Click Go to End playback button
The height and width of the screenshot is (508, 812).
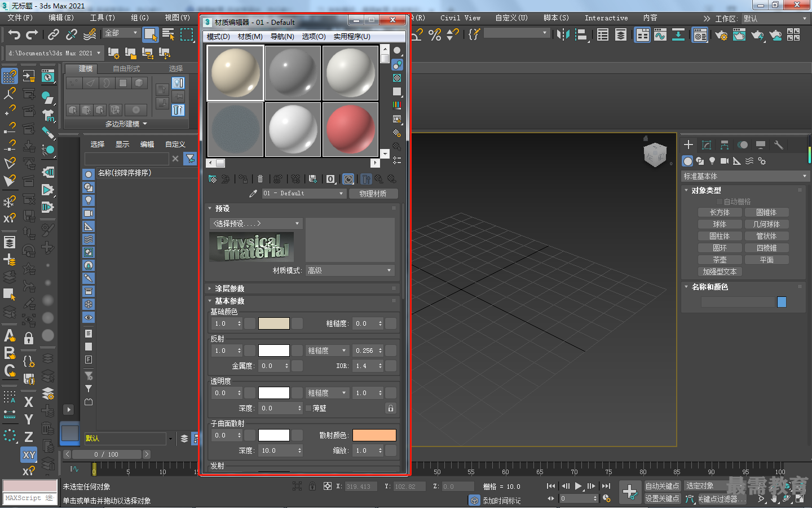point(606,486)
